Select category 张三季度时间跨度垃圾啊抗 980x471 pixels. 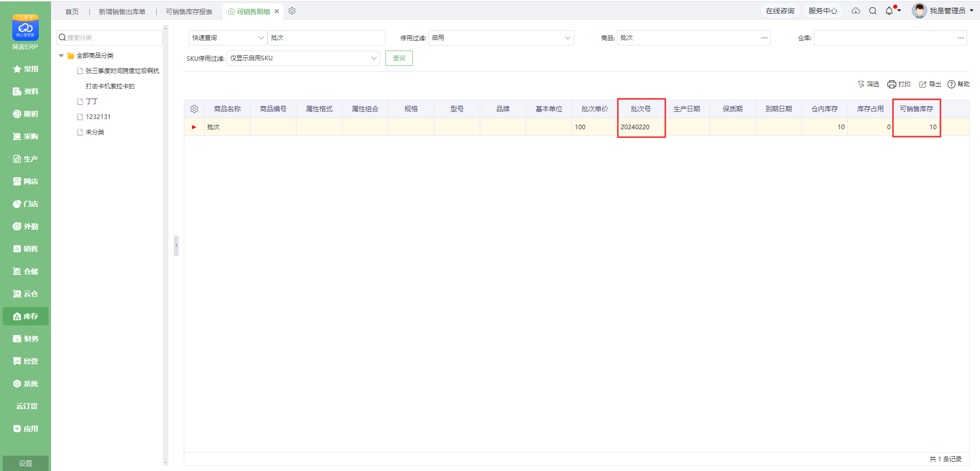[x=122, y=71]
